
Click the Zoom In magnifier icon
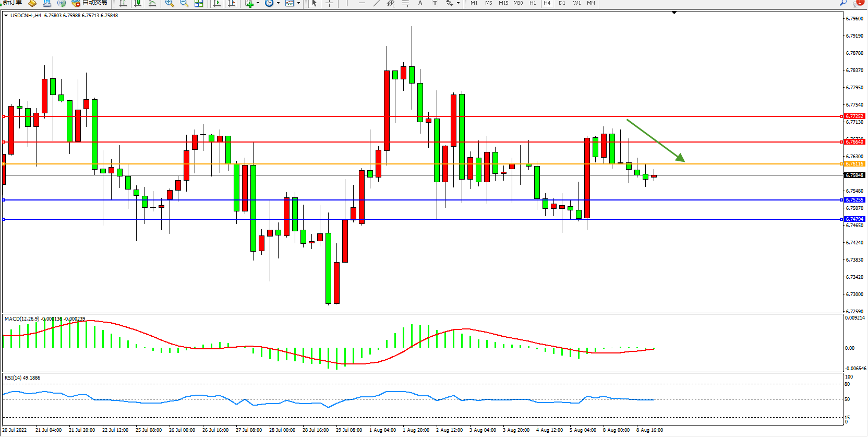[x=170, y=3]
